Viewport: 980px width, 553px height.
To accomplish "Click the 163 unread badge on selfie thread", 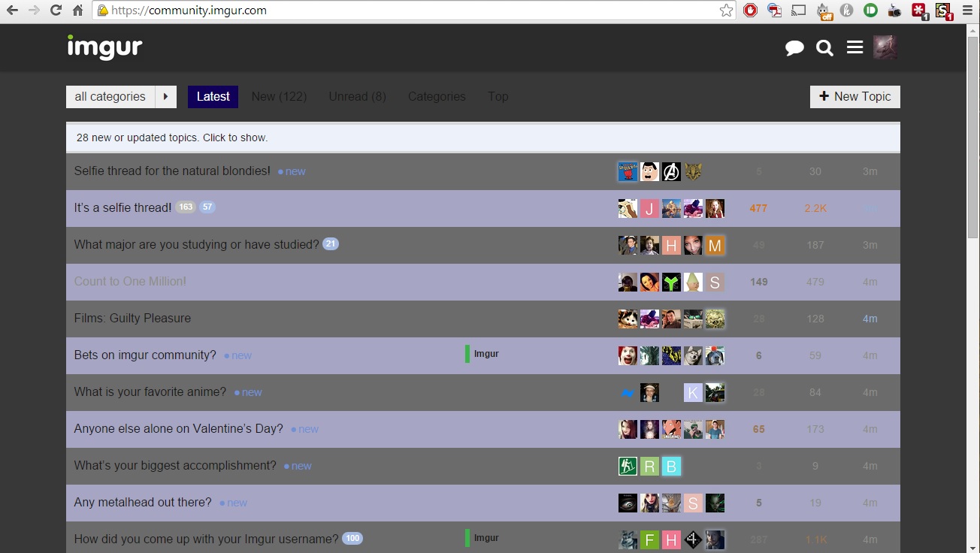I will pos(186,207).
